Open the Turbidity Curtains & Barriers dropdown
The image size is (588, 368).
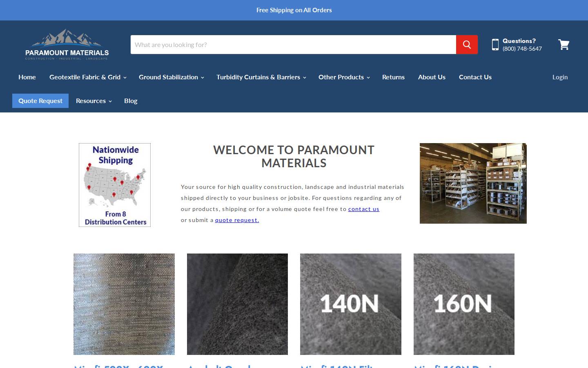point(261,77)
